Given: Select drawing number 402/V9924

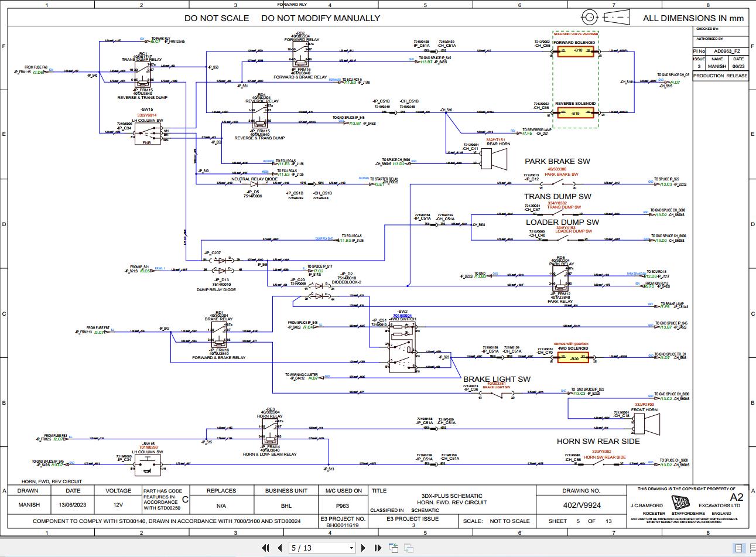Looking at the screenshot, I should tap(581, 505).
